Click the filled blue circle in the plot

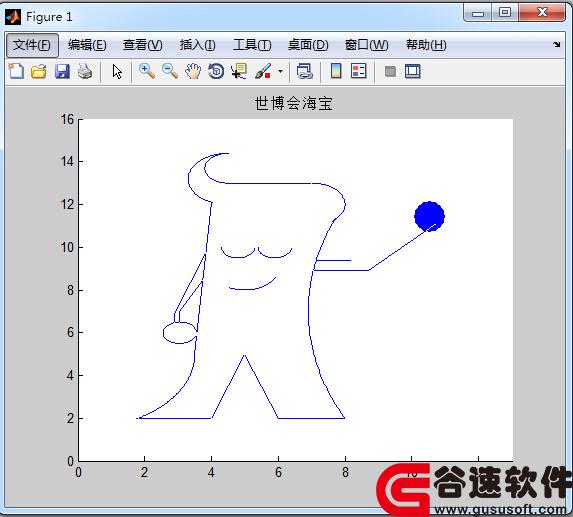click(x=429, y=216)
